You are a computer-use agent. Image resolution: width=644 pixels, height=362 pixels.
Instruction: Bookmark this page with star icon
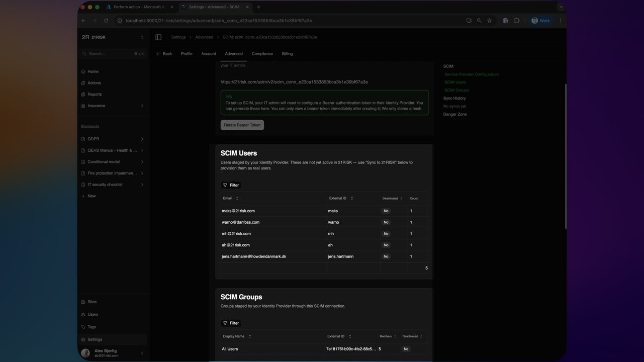(489, 21)
